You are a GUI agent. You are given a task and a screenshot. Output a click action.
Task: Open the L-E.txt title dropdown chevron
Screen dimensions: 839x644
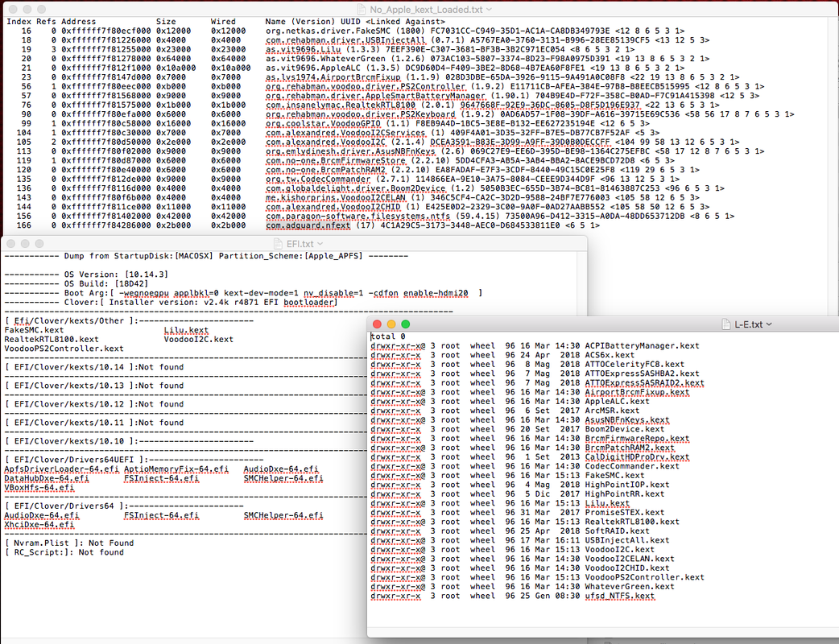point(769,324)
